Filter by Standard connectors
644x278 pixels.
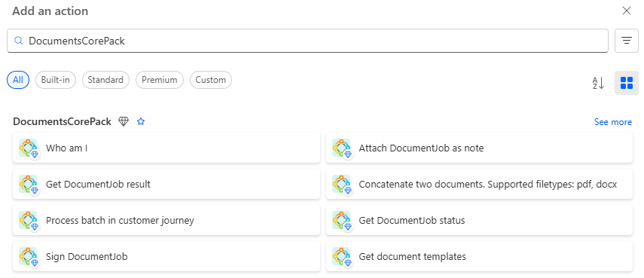pyautogui.click(x=105, y=80)
